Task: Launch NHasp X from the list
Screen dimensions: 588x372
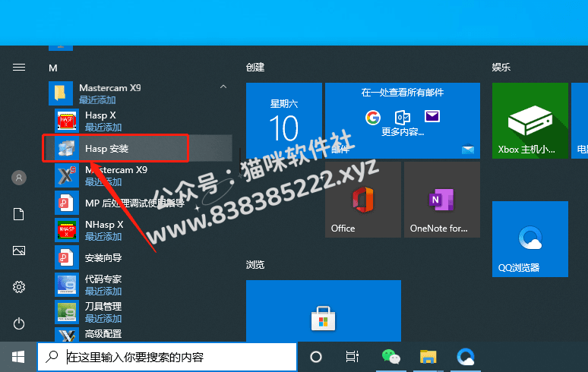Action: pyautogui.click(x=141, y=230)
